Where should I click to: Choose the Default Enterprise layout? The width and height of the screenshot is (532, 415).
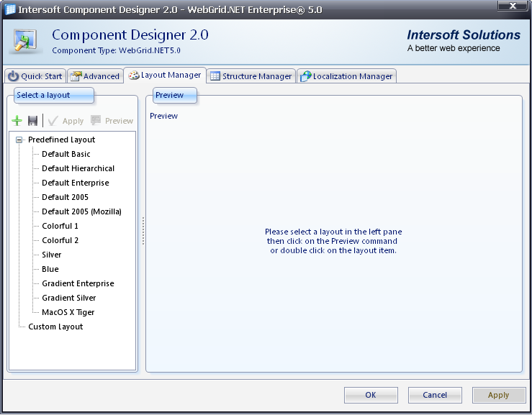click(x=76, y=183)
